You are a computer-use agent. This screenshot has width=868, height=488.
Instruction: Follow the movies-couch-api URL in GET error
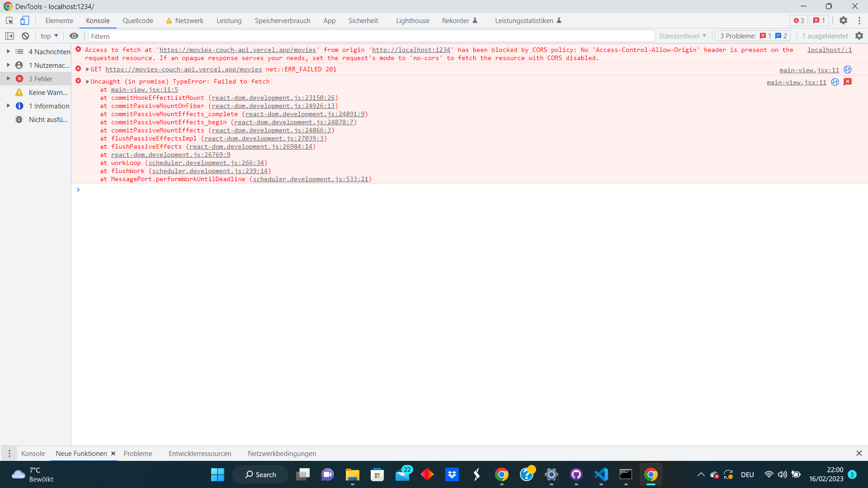[184, 70]
